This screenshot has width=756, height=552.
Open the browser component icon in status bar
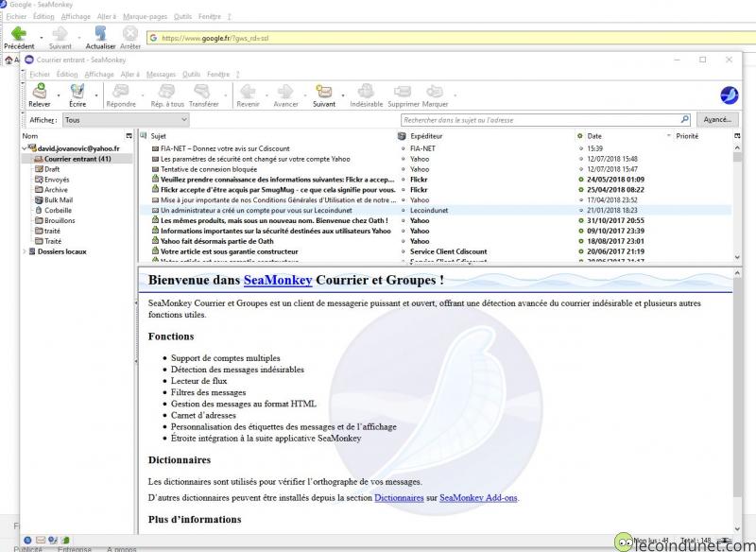coord(27,541)
